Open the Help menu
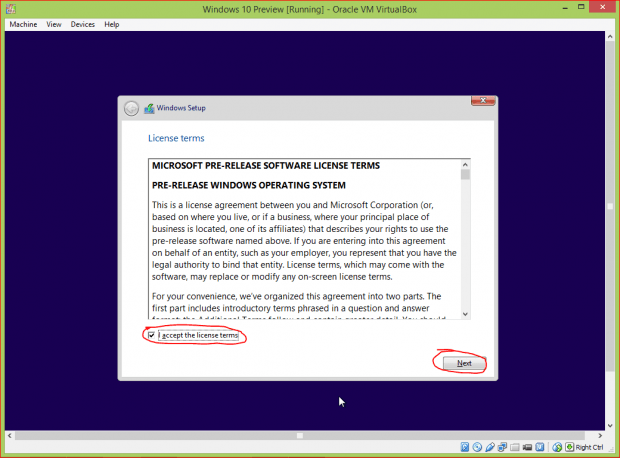 [112, 24]
